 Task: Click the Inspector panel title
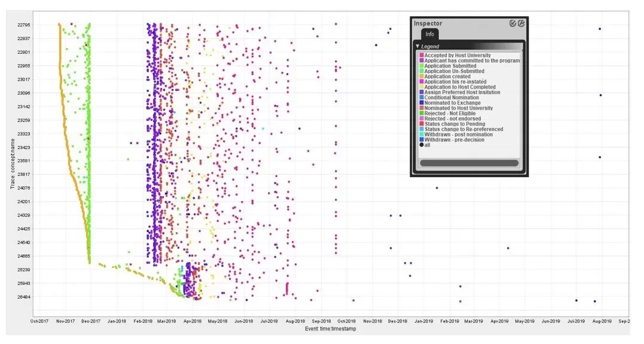coord(428,23)
